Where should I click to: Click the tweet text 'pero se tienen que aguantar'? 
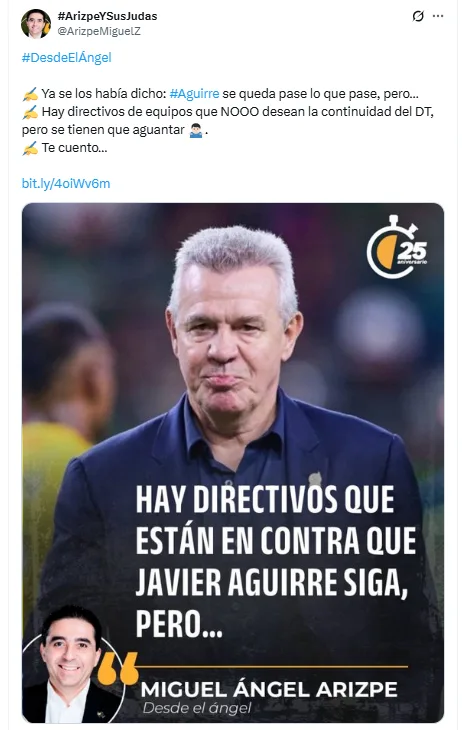[103, 130]
